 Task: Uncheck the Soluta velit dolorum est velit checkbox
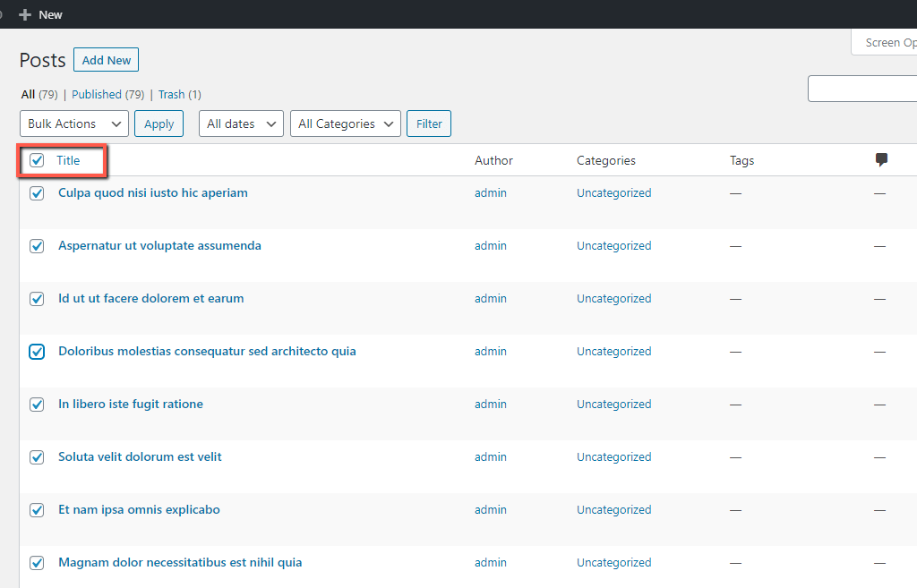tap(37, 457)
